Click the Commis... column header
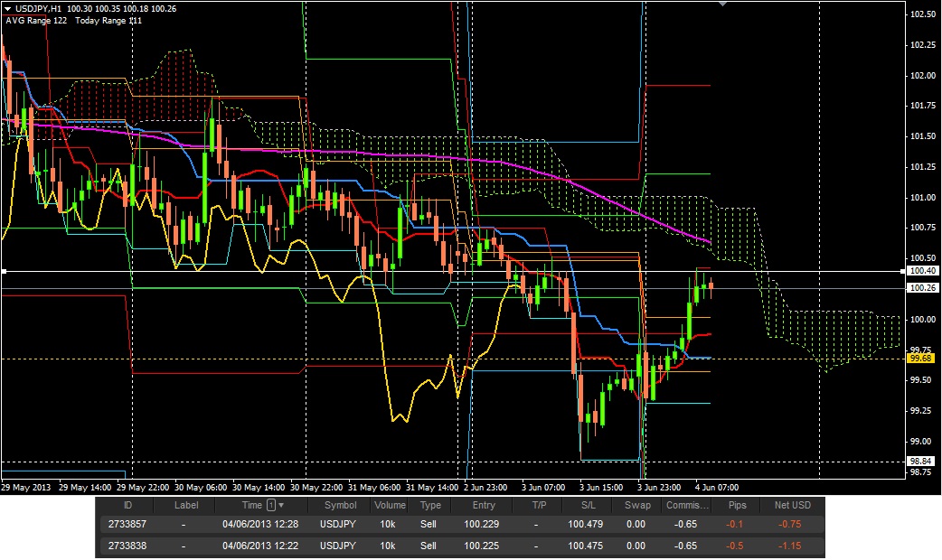942x560 pixels. coord(687,506)
